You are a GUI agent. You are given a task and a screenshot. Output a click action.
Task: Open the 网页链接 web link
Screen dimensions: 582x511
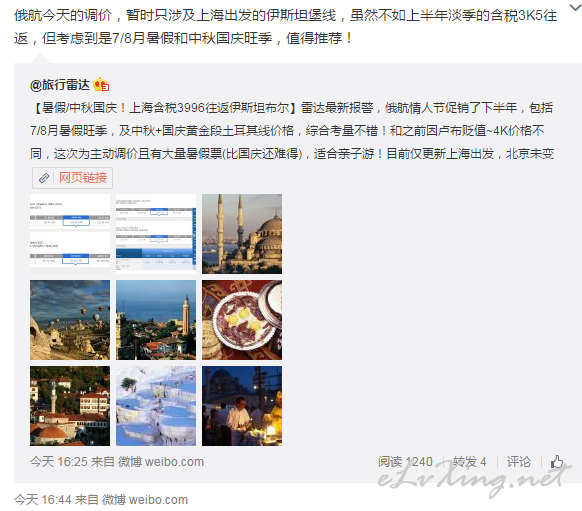(83, 178)
